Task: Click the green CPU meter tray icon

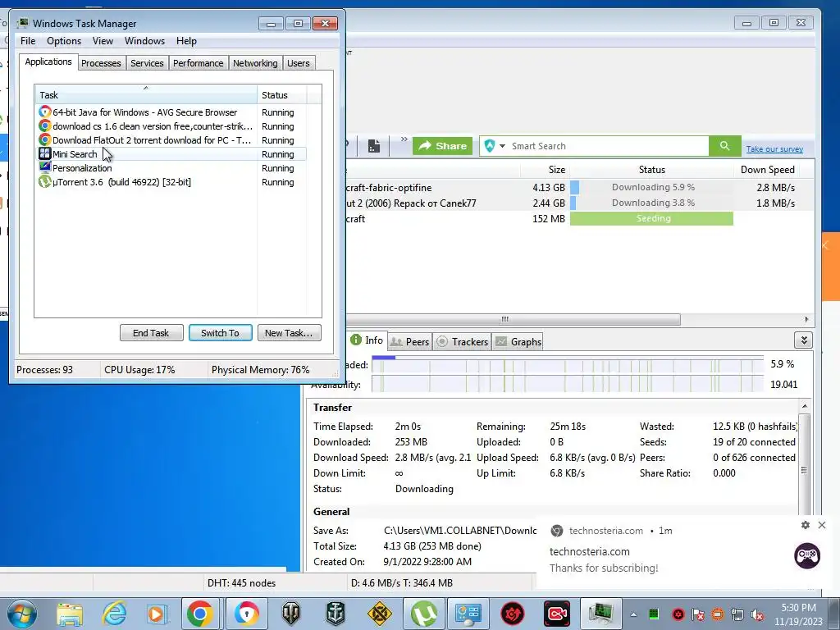Action: pyautogui.click(x=654, y=614)
